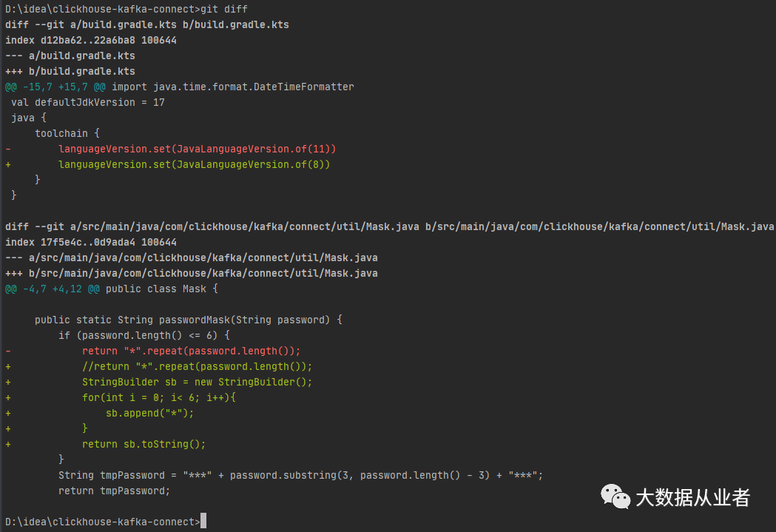Click the 'val defaultJdkVersion = 17' line
The height and width of the screenshot is (532, 776).
point(87,102)
